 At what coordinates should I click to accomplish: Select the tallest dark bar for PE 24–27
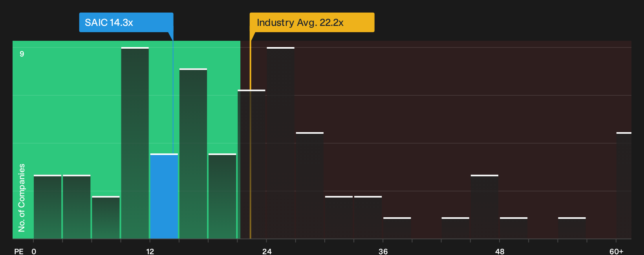click(x=281, y=143)
